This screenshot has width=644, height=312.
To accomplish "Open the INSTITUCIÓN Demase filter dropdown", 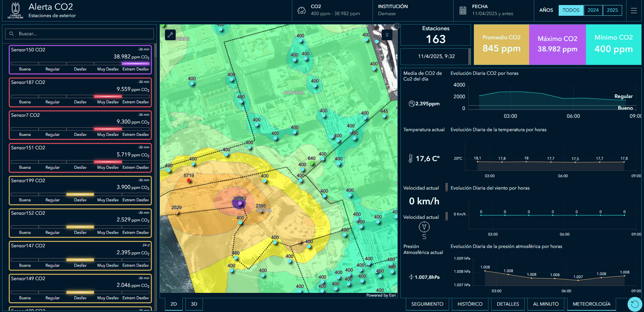I will [x=413, y=10].
